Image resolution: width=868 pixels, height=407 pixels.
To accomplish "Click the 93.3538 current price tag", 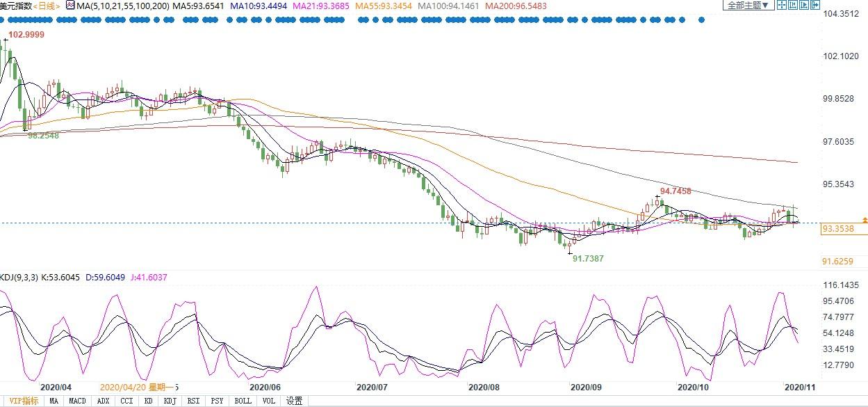I will pos(837,228).
